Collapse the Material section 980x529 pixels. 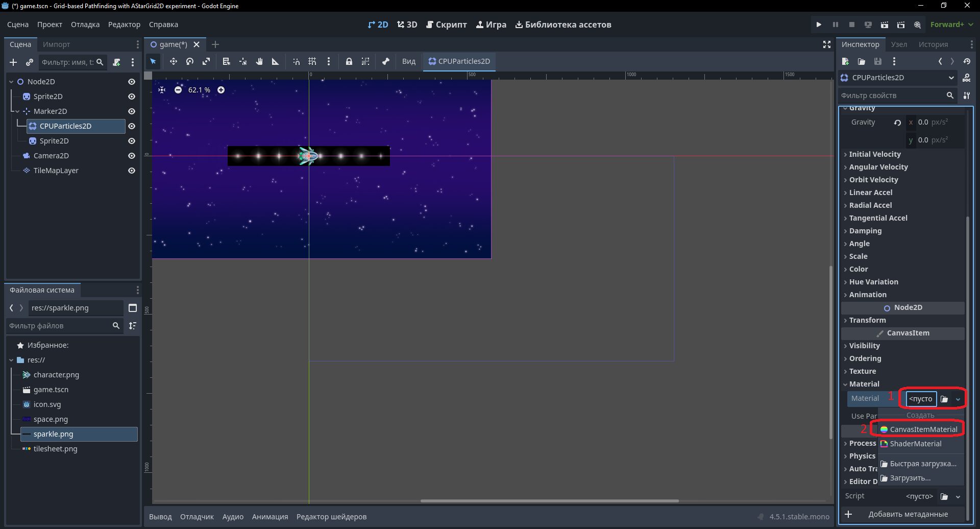click(x=902, y=384)
